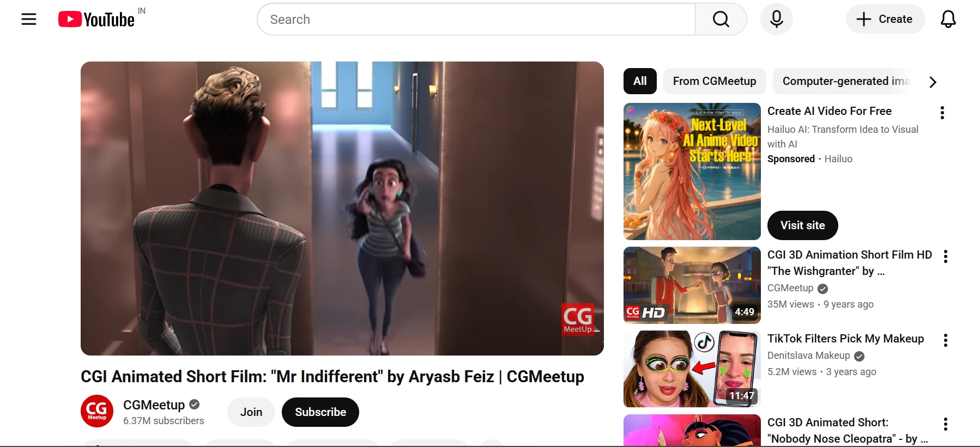Click the Create button
Image resolution: width=980 pixels, height=447 pixels.
click(885, 19)
